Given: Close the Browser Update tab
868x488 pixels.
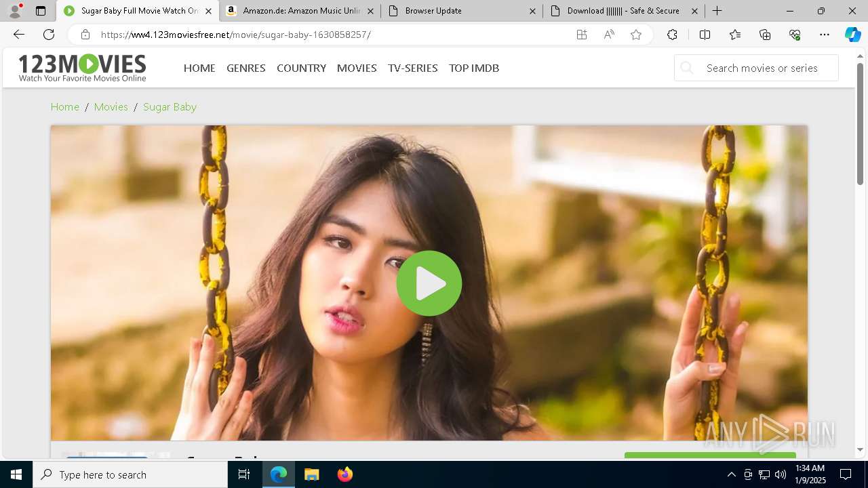Looking at the screenshot, I should 532,11.
